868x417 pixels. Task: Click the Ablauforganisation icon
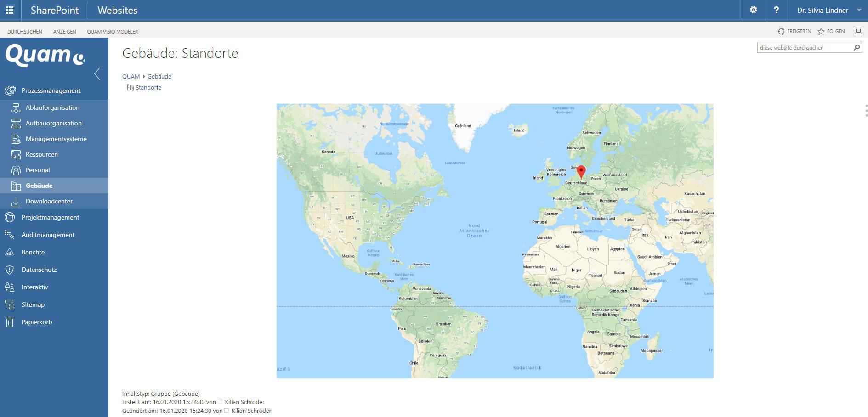pyautogui.click(x=16, y=107)
